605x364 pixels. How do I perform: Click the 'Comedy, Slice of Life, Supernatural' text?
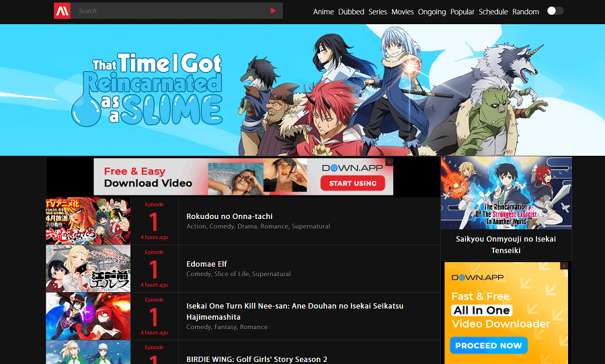tap(239, 274)
